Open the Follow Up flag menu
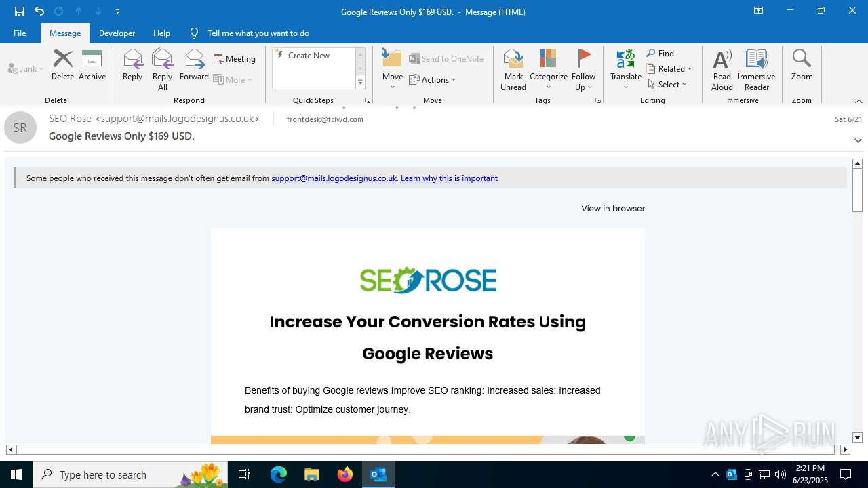Viewport: 868px width, 488px height. (x=583, y=69)
